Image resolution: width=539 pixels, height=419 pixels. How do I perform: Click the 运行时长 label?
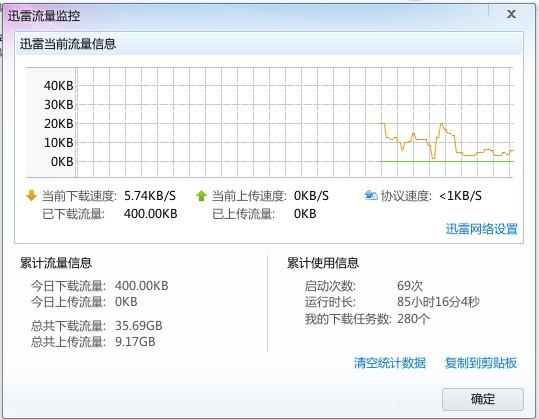click(330, 302)
